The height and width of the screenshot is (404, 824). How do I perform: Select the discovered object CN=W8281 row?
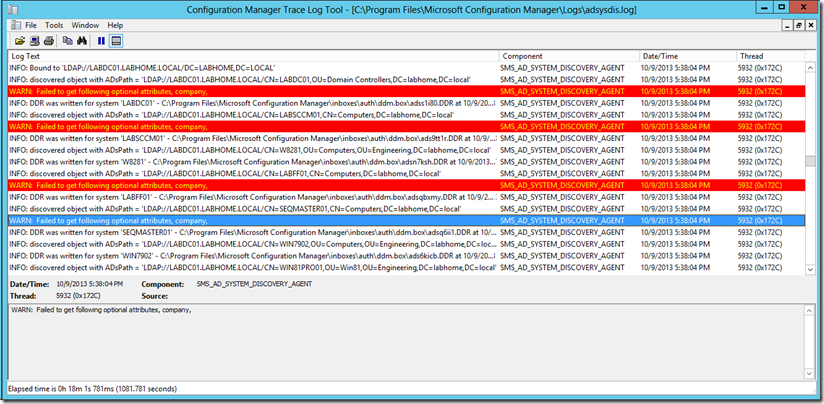pos(406,150)
